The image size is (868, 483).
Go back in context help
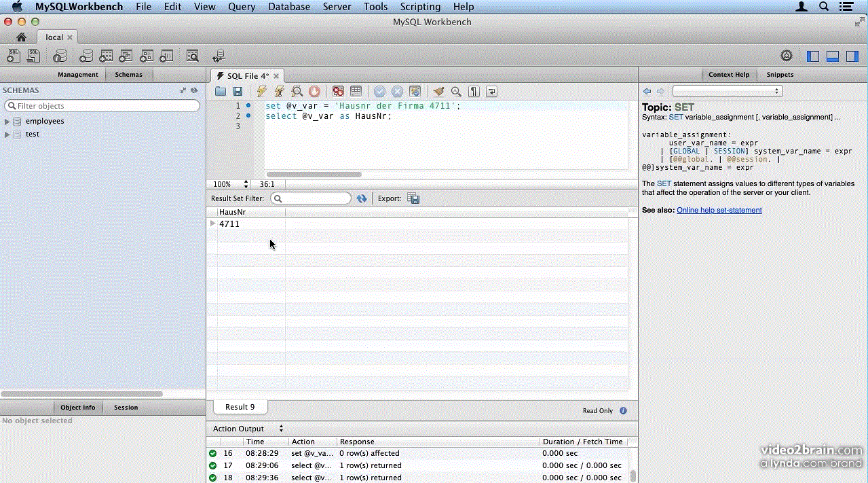[x=647, y=91]
